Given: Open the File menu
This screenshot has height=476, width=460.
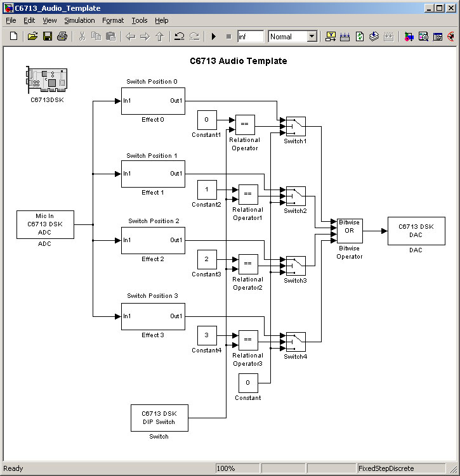Looking at the screenshot, I should coord(11,20).
